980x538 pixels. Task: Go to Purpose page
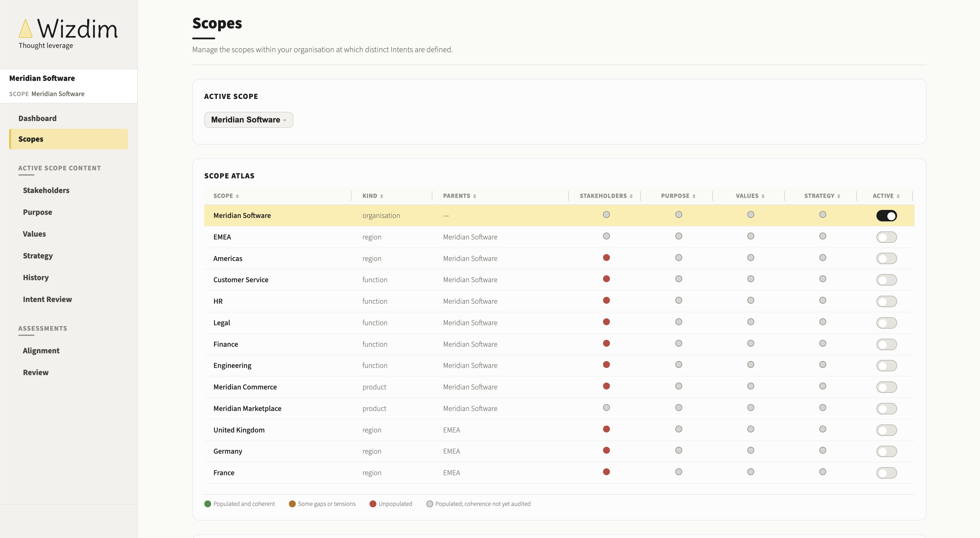[x=37, y=212]
